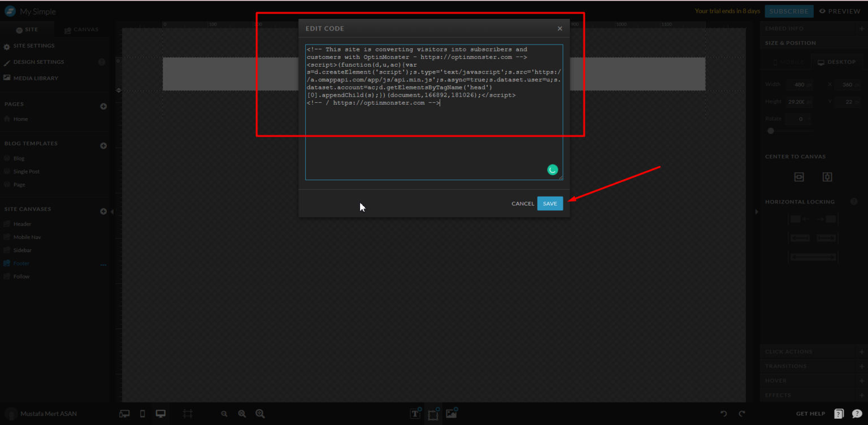Switch to the Site tab
The image size is (868, 425).
tap(27, 29)
